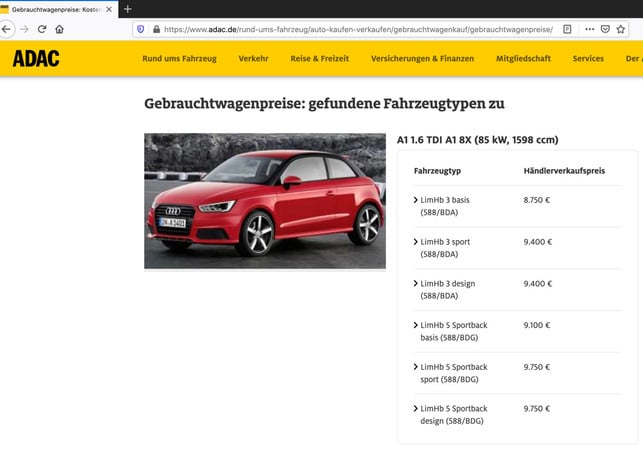Click the 9.400 € price of LimHb 3 sport
This screenshot has height=449, width=643.
coord(538,242)
